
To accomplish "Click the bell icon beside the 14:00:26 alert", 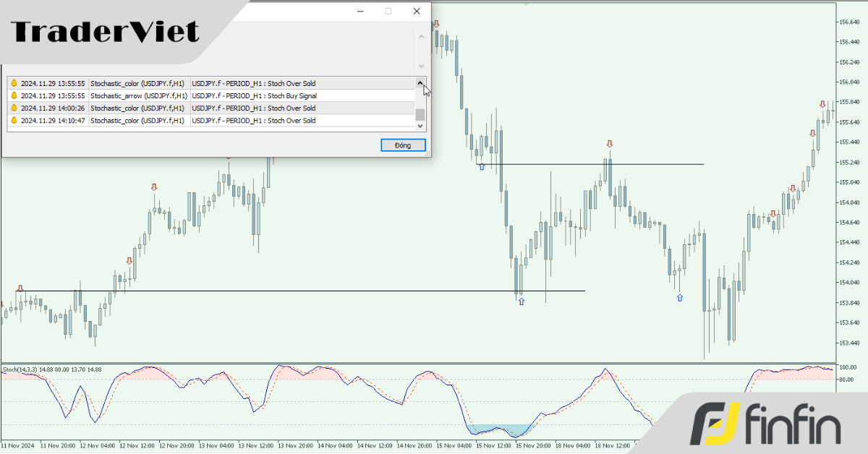I will (13, 108).
